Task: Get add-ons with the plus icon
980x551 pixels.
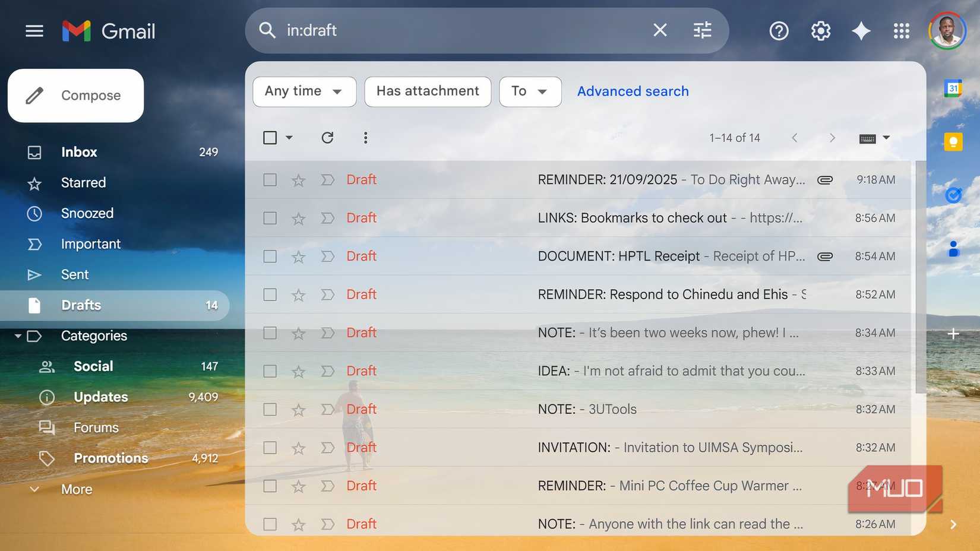Action: (x=953, y=334)
